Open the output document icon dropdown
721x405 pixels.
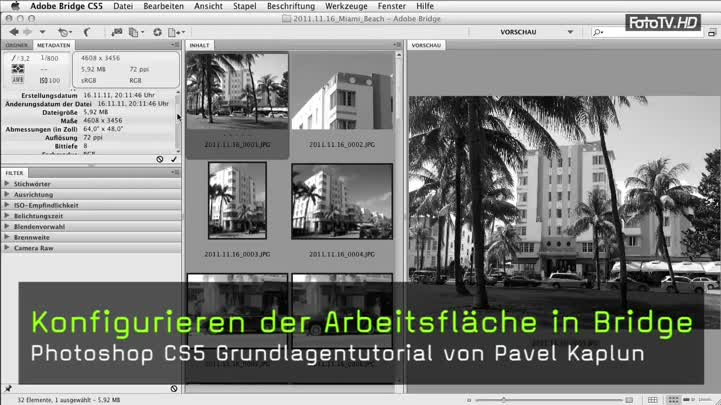pyautogui.click(x=177, y=32)
